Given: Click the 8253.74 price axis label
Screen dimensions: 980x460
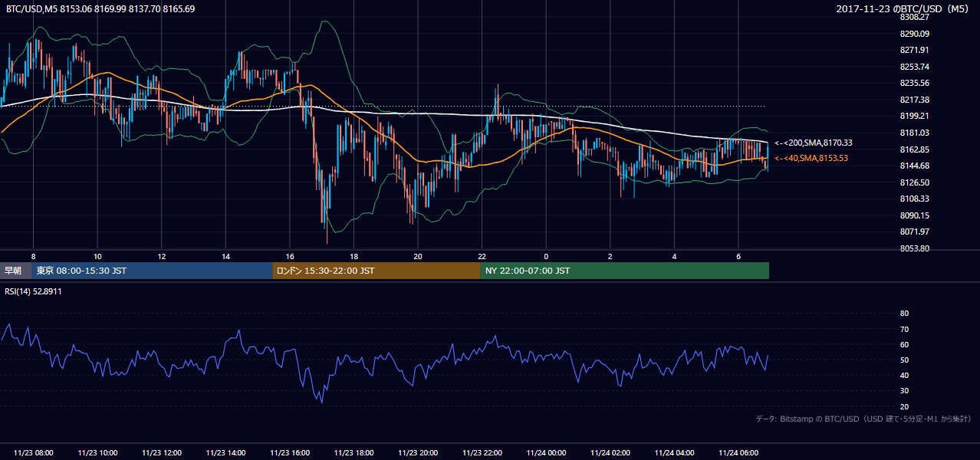Looking at the screenshot, I should tap(914, 67).
